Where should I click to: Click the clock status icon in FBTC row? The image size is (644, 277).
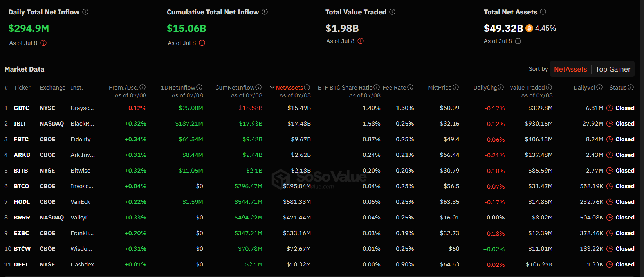point(610,139)
